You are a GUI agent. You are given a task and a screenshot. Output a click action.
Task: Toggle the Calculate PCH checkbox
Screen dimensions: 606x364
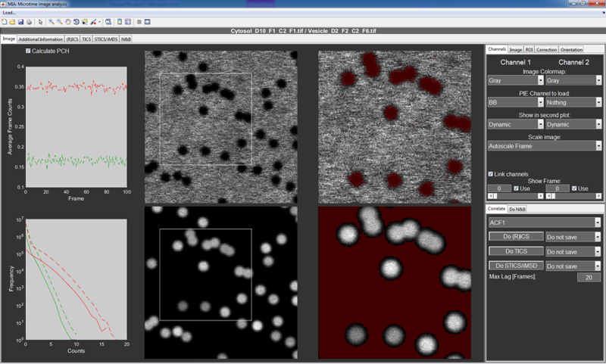click(29, 51)
